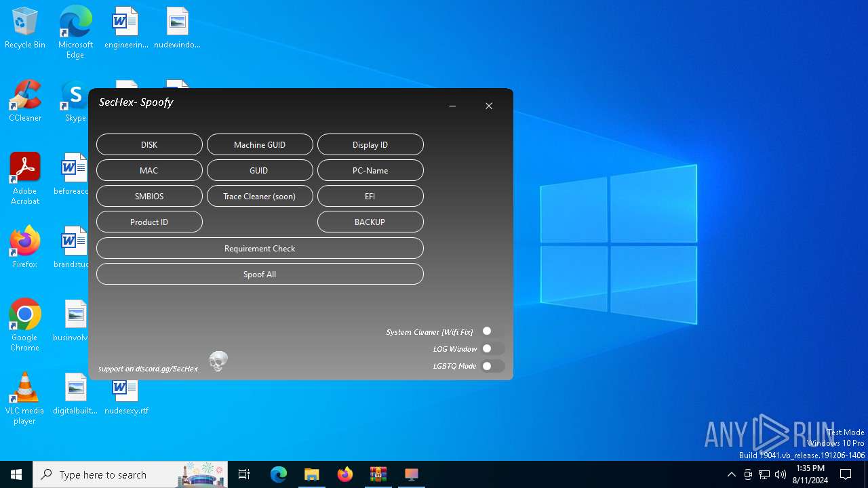The width and height of the screenshot is (868, 488).
Task: Minimize the SecHex-Spoofy window
Action: pos(452,106)
